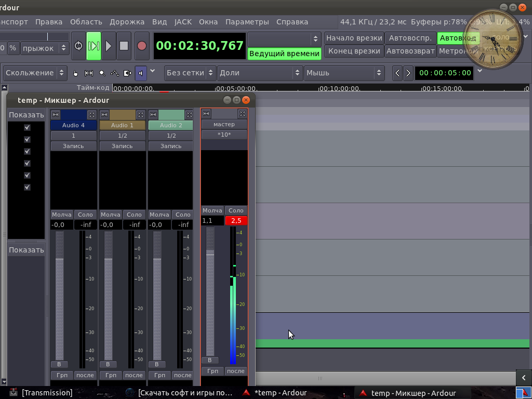Toggle width of Audio 4 mixer strip
532x399 pixels.
coord(56,114)
